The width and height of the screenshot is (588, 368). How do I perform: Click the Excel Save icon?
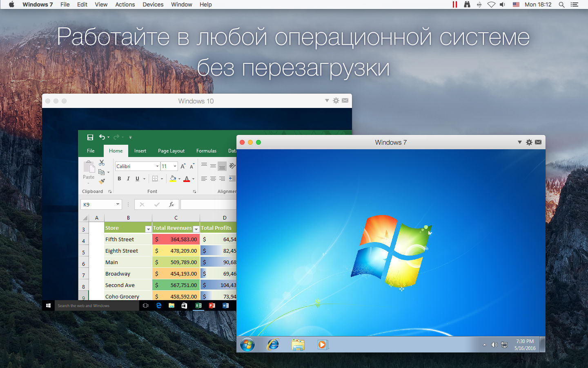90,137
